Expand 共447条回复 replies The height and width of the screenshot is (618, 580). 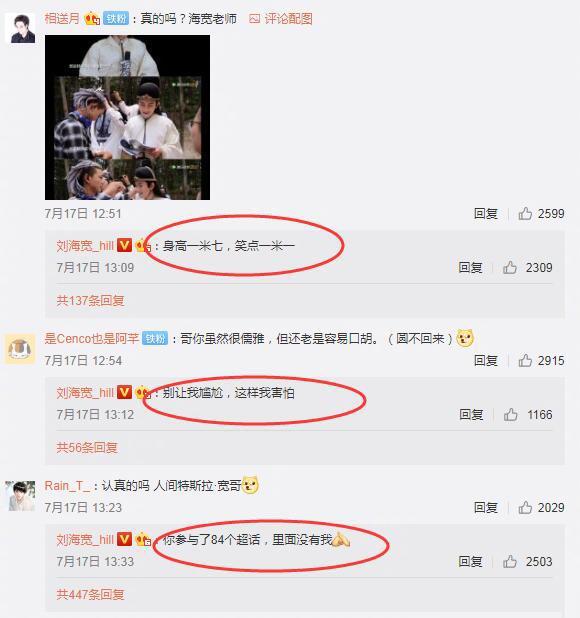[91, 594]
